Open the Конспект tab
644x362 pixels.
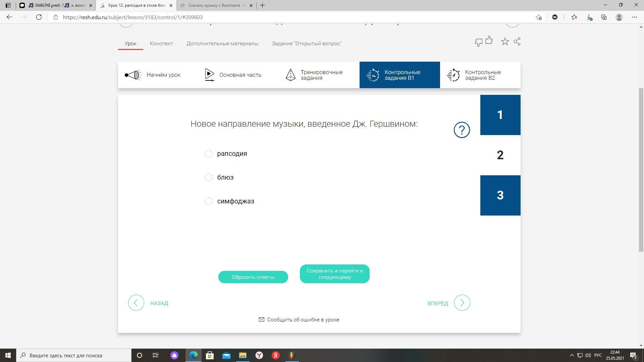pyautogui.click(x=161, y=44)
